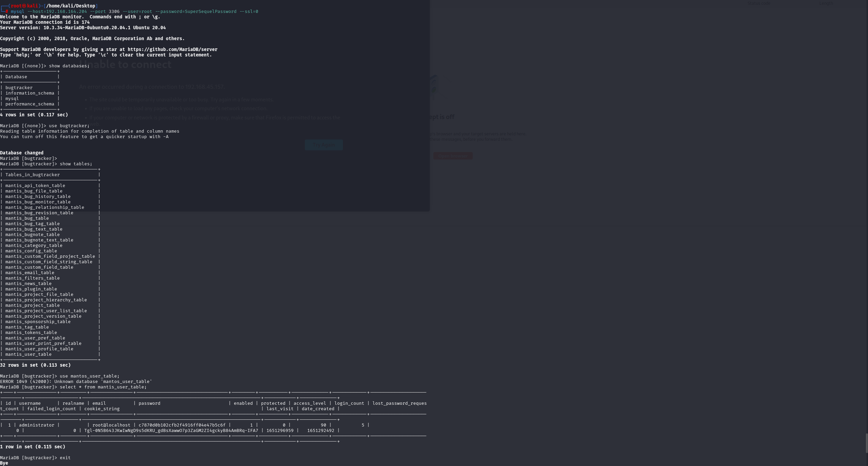Click the 'administrator' username value
The height and width of the screenshot is (466, 868).
tap(37, 425)
